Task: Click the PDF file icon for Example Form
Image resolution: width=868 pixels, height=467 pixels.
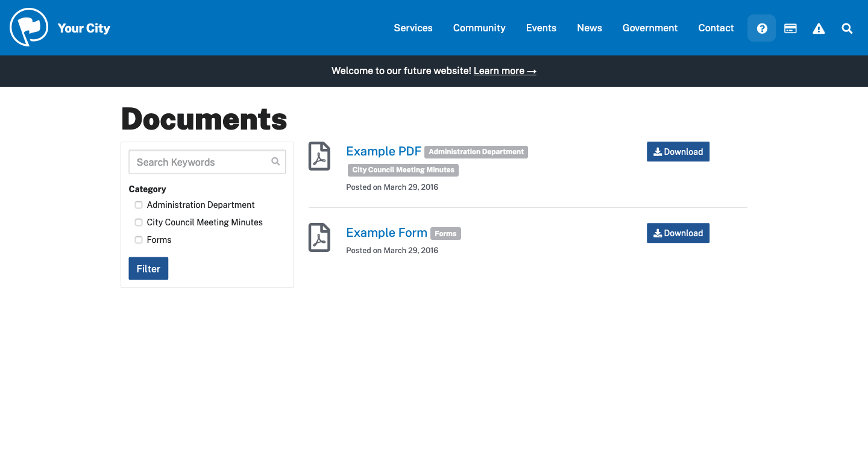Action: tap(319, 237)
